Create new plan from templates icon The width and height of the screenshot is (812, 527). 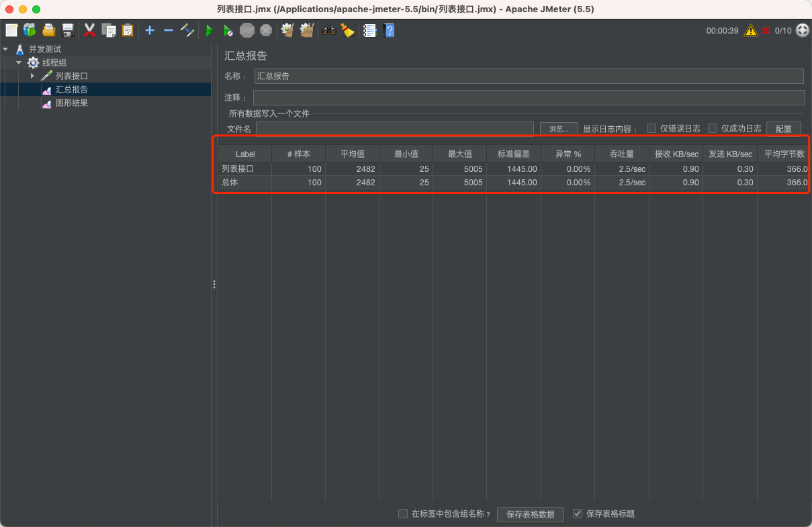tap(29, 30)
